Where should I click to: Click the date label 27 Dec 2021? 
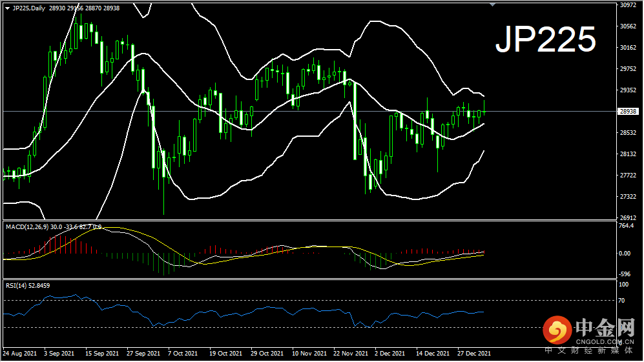tap(474, 354)
